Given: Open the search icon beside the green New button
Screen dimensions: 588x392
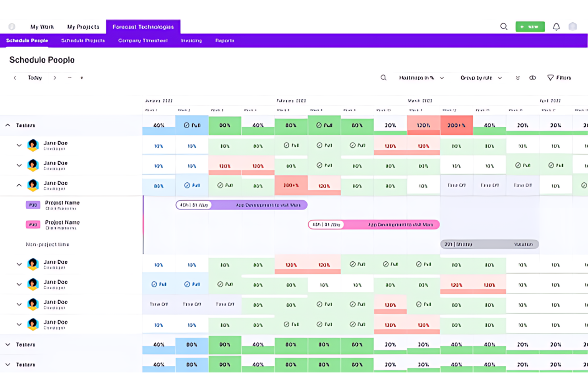Looking at the screenshot, I should [504, 27].
